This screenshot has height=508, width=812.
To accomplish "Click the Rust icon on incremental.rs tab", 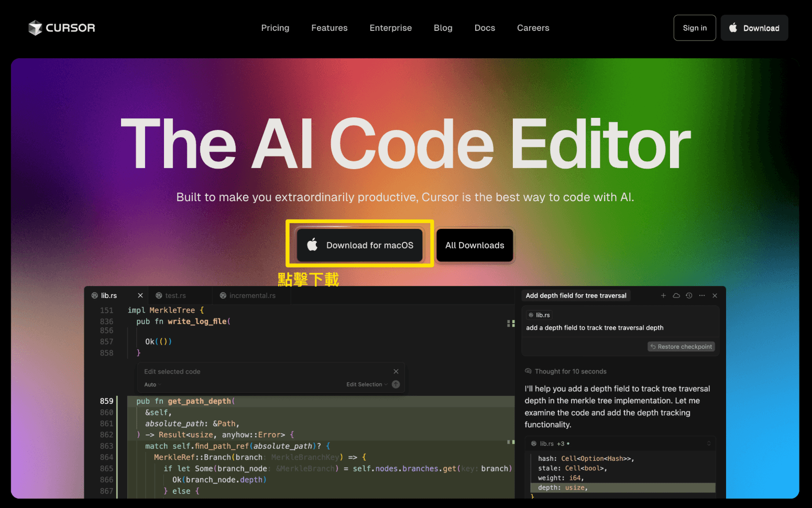I will click(223, 295).
